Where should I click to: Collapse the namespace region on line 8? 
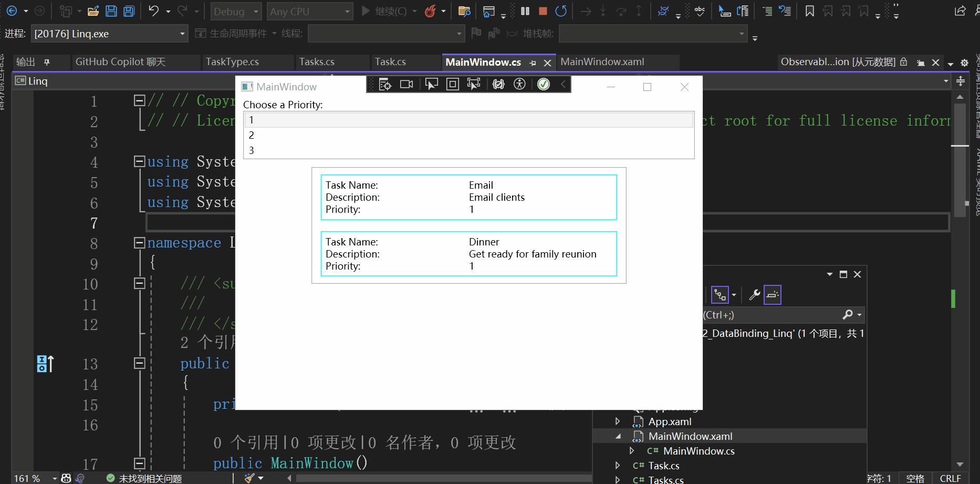pyautogui.click(x=139, y=242)
